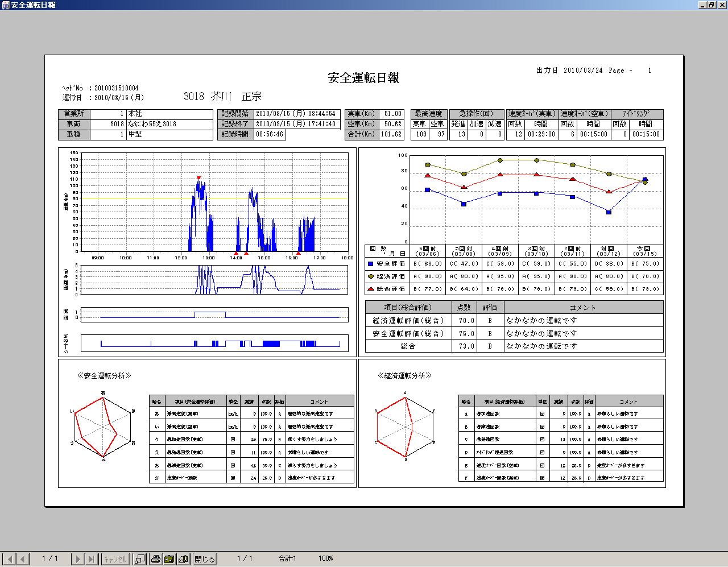Click the 実車(Km) value 51.00
Viewport: 728px width, 567px height.
pyautogui.click(x=391, y=114)
